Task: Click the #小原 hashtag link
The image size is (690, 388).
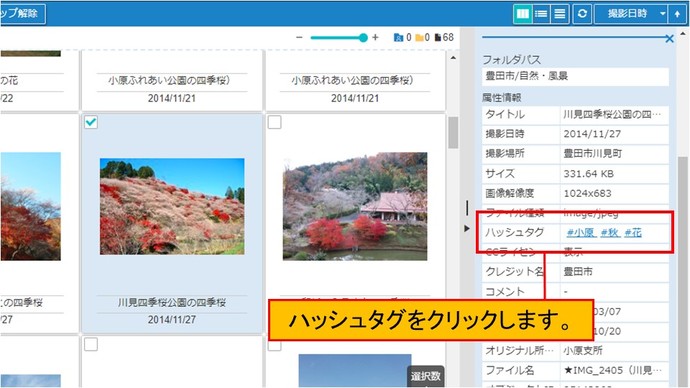Action: pyautogui.click(x=580, y=232)
